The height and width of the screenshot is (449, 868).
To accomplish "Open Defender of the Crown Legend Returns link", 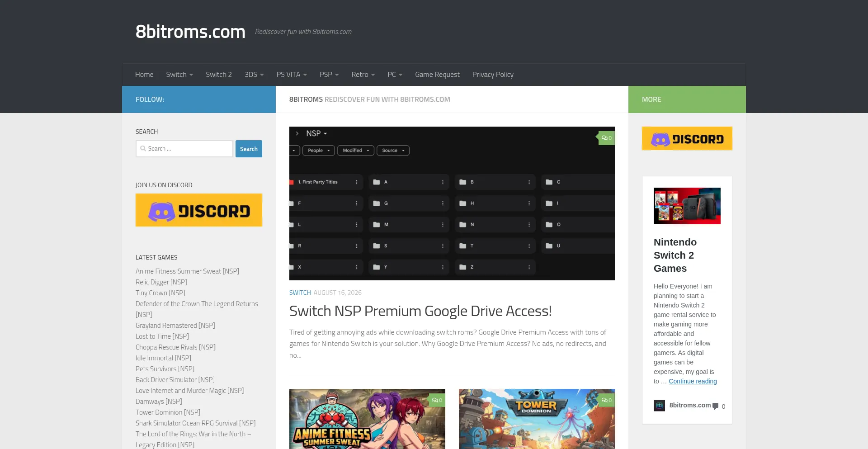I will pos(197,309).
